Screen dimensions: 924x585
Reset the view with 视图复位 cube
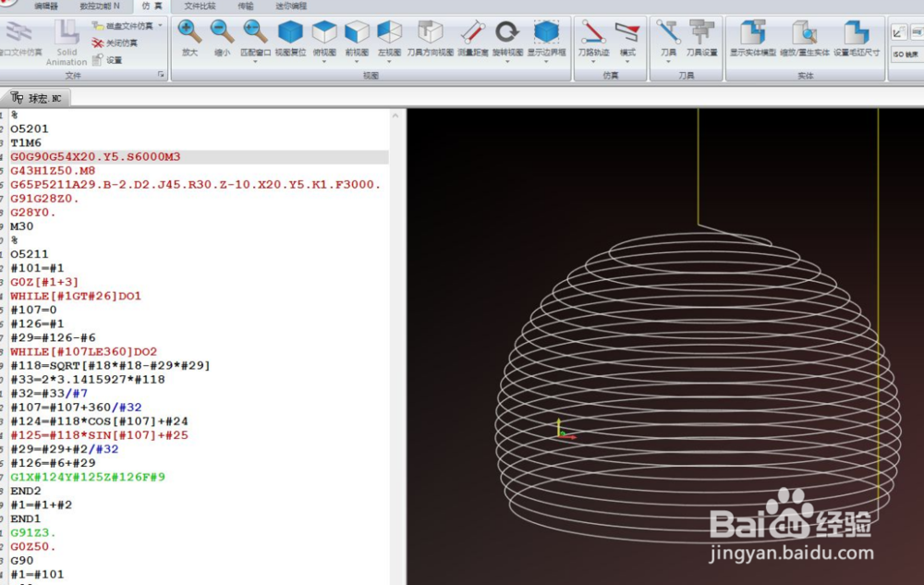click(x=290, y=31)
